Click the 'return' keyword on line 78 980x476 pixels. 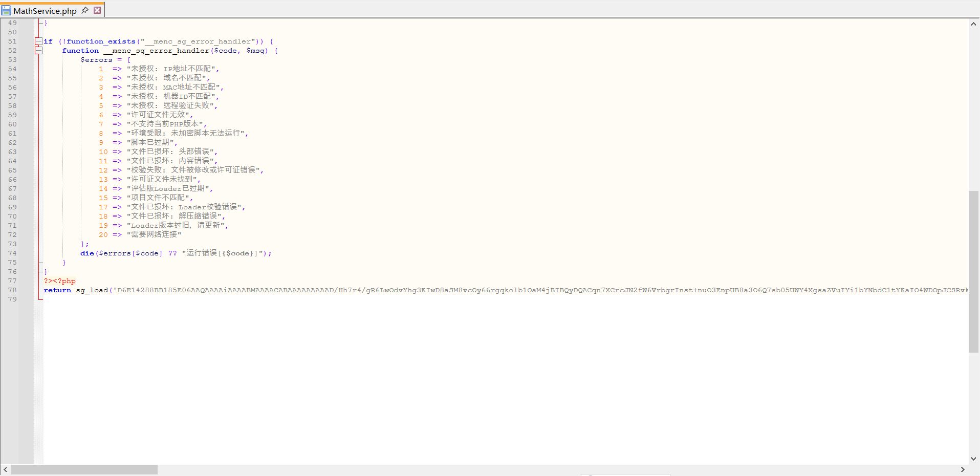click(57, 290)
